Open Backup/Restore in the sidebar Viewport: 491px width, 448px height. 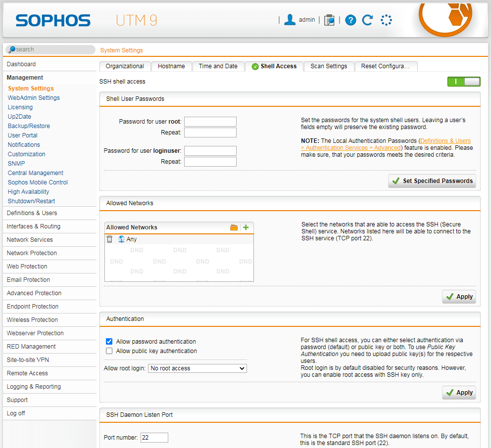click(29, 126)
